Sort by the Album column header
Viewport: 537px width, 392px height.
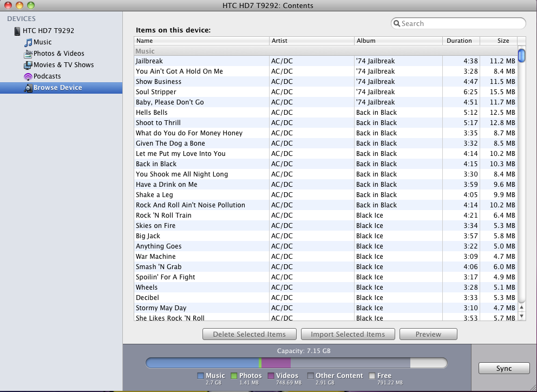(x=398, y=41)
